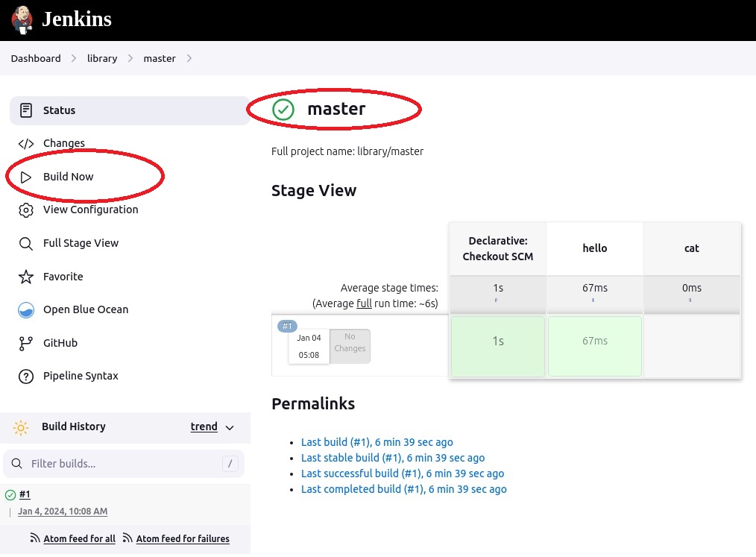Open the GitHub sidebar link
Image resolution: width=756 pixels, height=557 pixels.
60,343
